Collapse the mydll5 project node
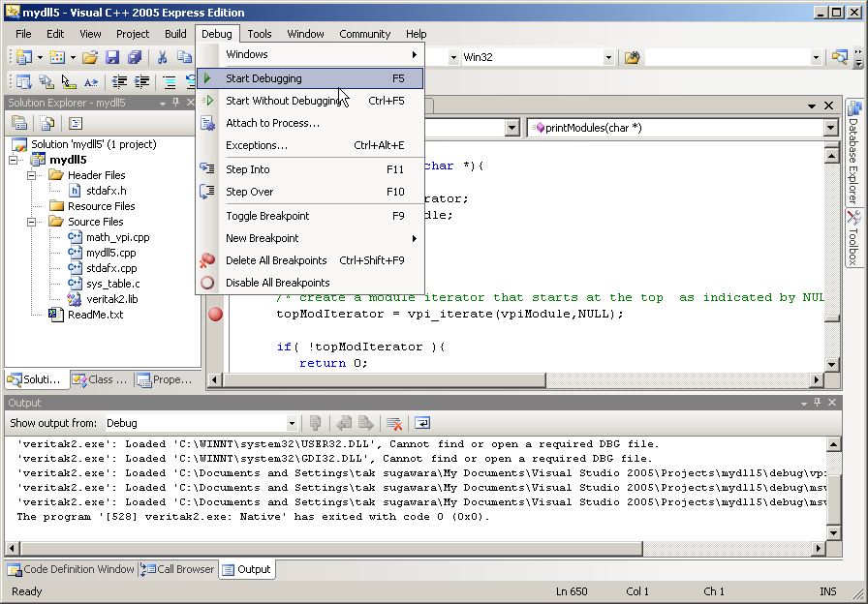The height and width of the screenshot is (604, 868). coord(14,160)
